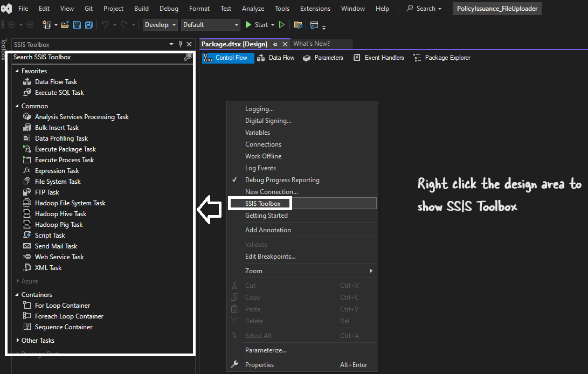
Task: Open the Zoom submenu
Action: 302,271
